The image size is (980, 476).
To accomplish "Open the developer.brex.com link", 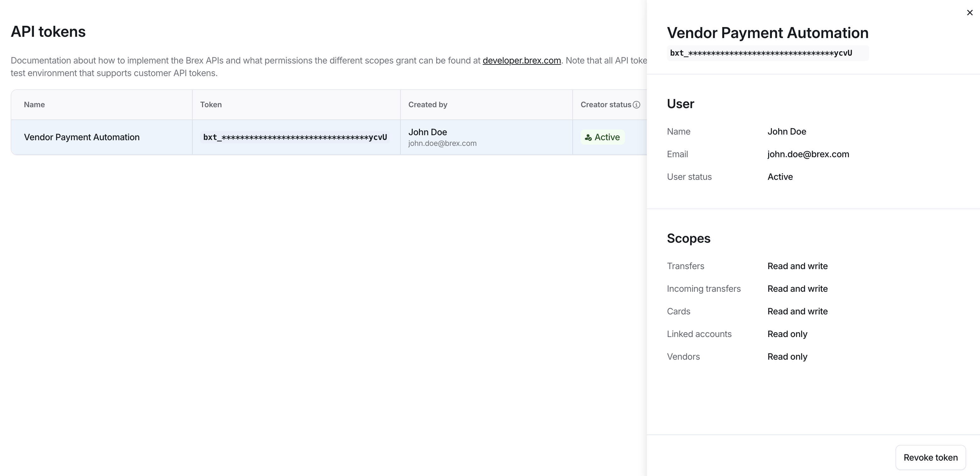I will 521,60.
